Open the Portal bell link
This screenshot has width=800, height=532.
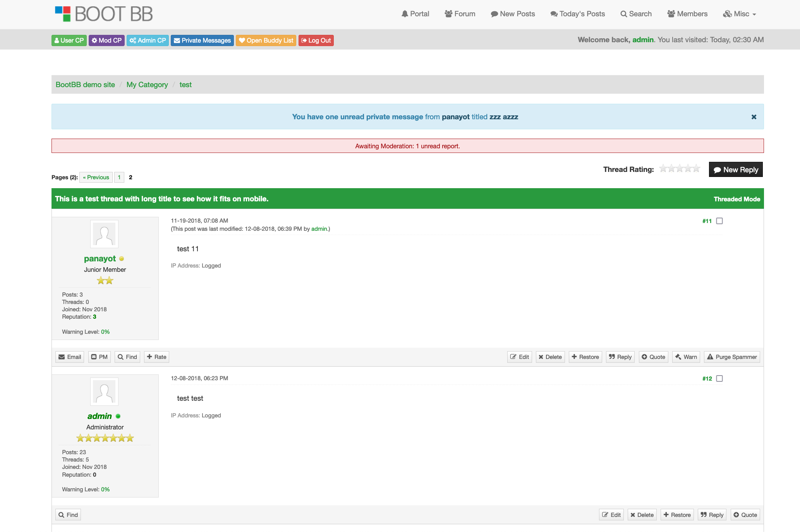(415, 14)
